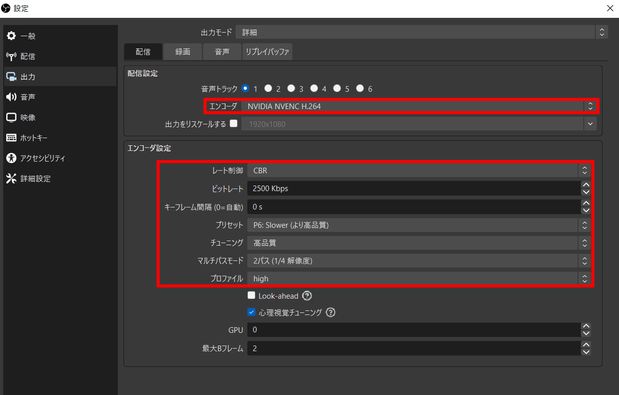Switch to the 録画 tab

(182, 52)
